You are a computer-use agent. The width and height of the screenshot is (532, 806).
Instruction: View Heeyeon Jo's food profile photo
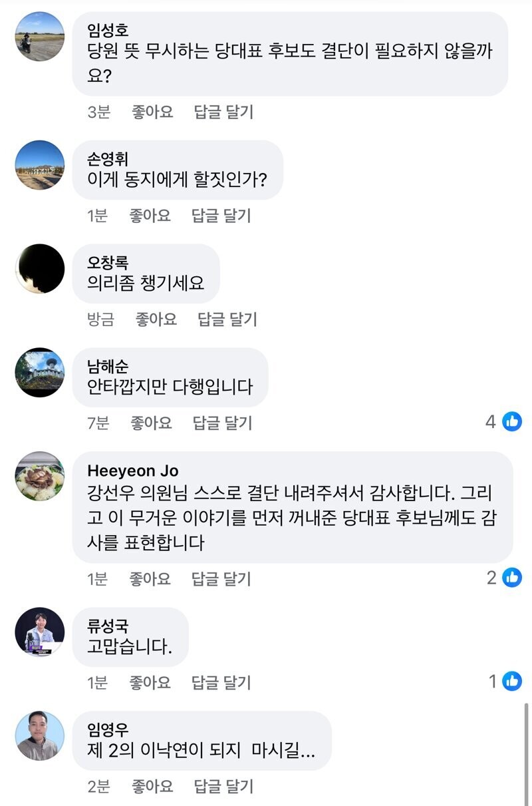[x=40, y=477]
